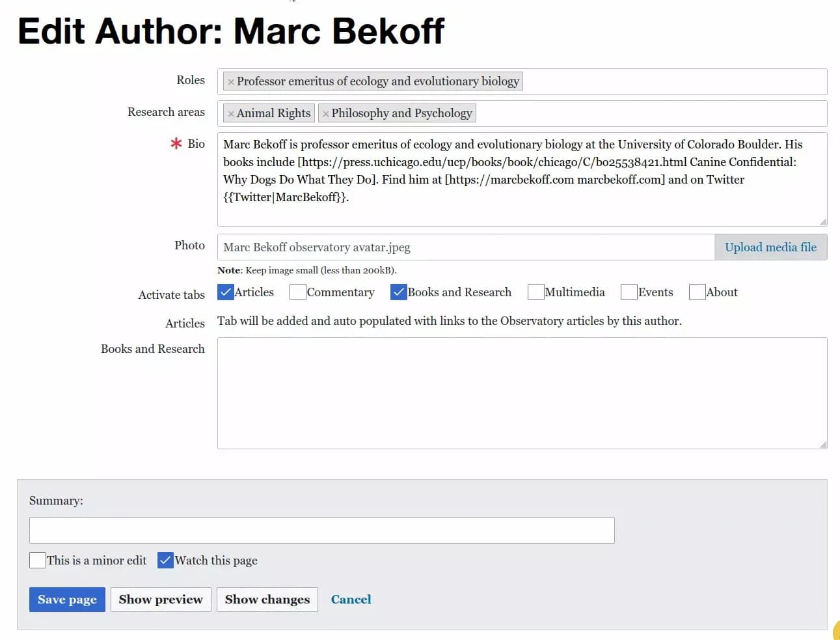This screenshot has width=840, height=640.
Task: Click the Books and Research resize grip
Action: click(x=823, y=445)
